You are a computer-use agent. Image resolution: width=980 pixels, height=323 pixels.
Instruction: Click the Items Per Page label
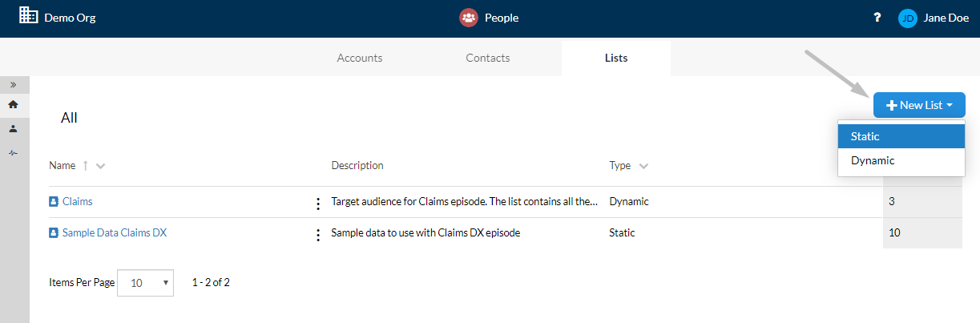(82, 283)
